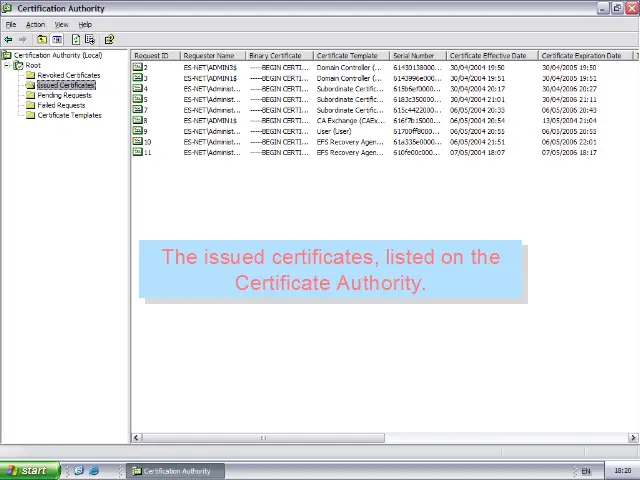The image size is (640, 480).
Task: Select expiration date 13/05/2004 21:04
Action: coord(569,120)
